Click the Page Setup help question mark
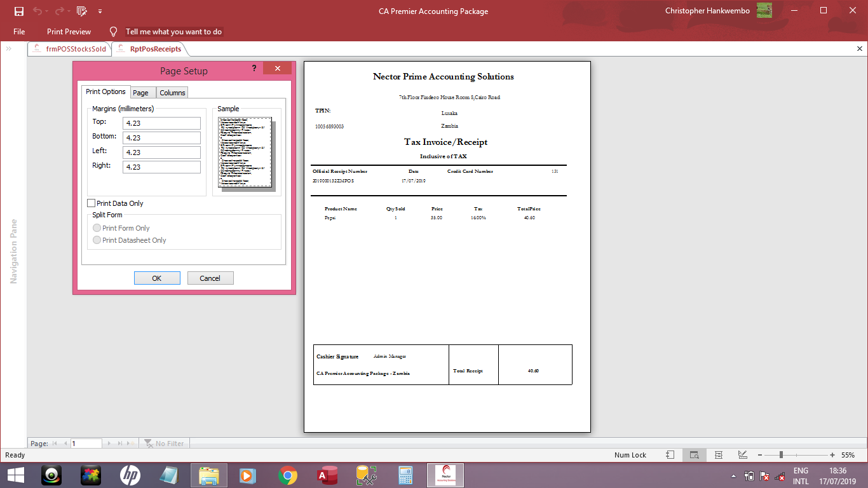This screenshot has width=868, height=488. tap(254, 69)
